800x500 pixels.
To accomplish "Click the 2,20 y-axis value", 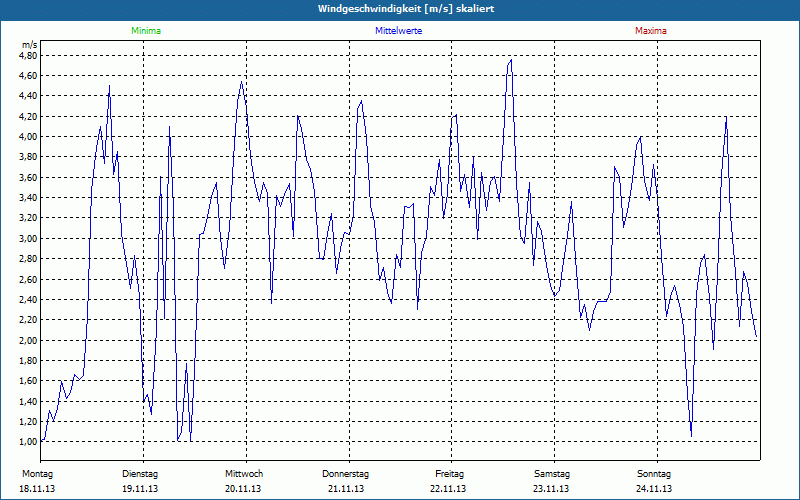I will pyautogui.click(x=28, y=320).
